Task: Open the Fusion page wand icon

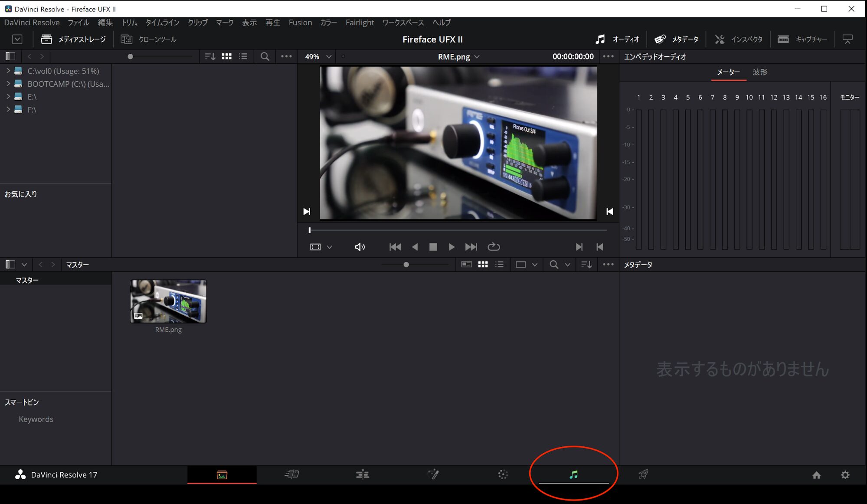Action: click(x=433, y=475)
